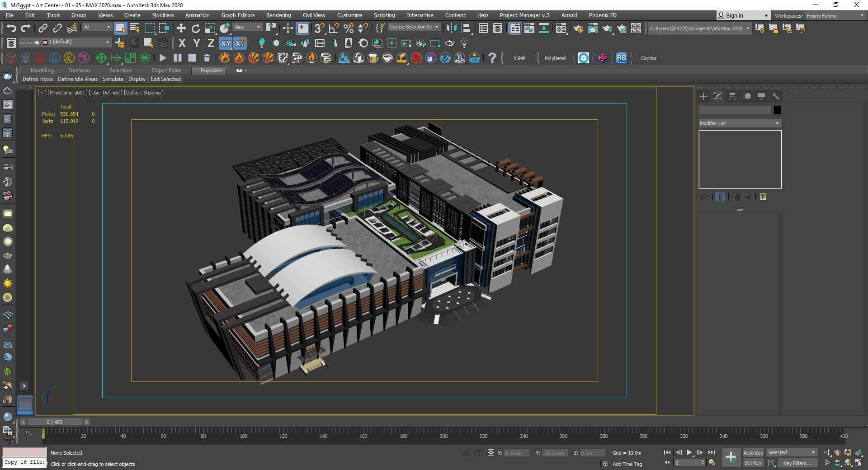Open the project path dropdown
868x470 pixels.
[x=699, y=28]
